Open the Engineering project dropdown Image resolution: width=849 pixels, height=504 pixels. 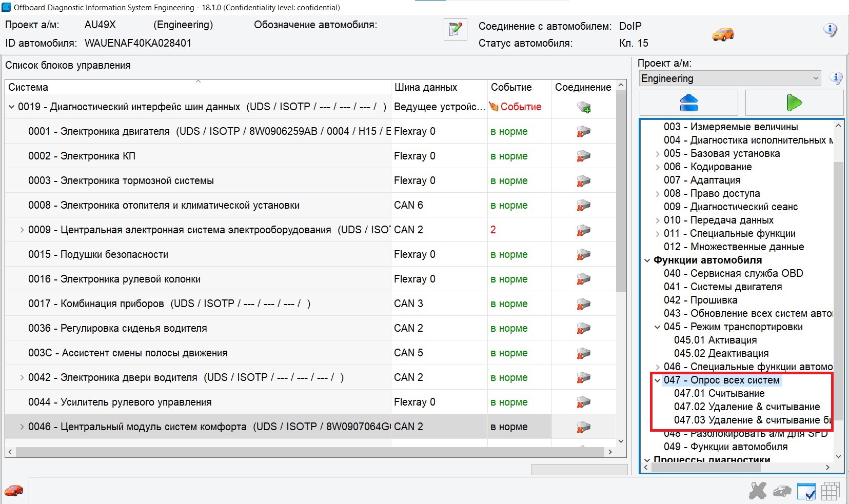[x=730, y=78]
